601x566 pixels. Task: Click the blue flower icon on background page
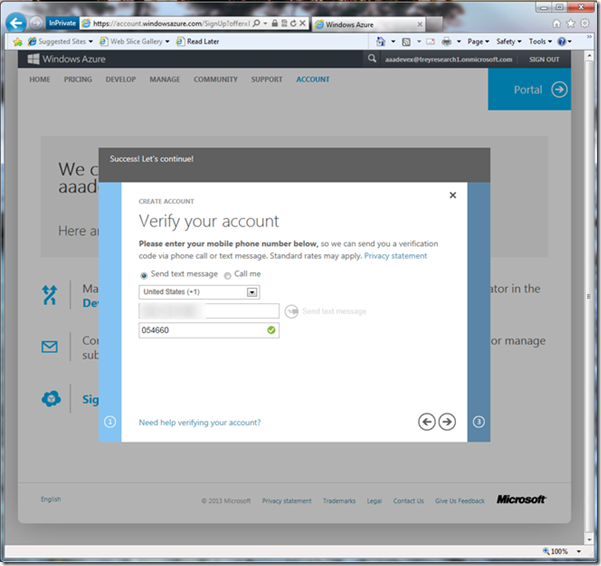(51, 399)
